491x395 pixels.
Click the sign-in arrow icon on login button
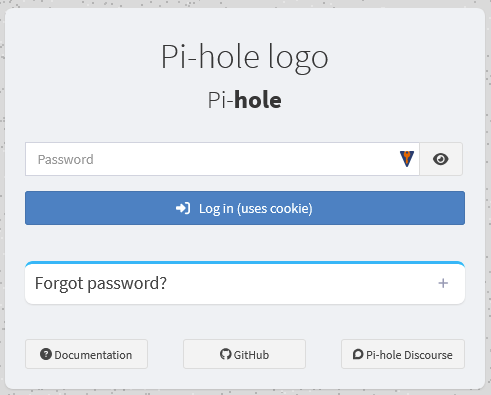pos(183,208)
